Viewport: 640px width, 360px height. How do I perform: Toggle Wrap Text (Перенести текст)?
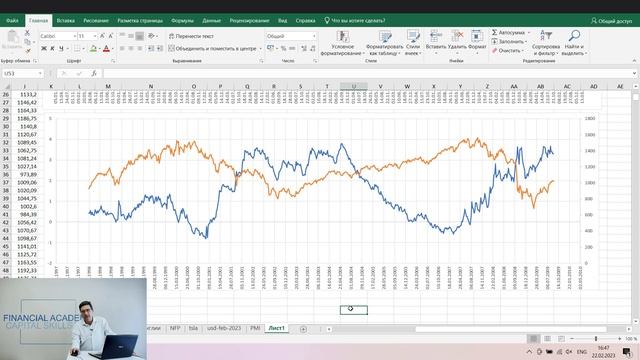pos(191,36)
